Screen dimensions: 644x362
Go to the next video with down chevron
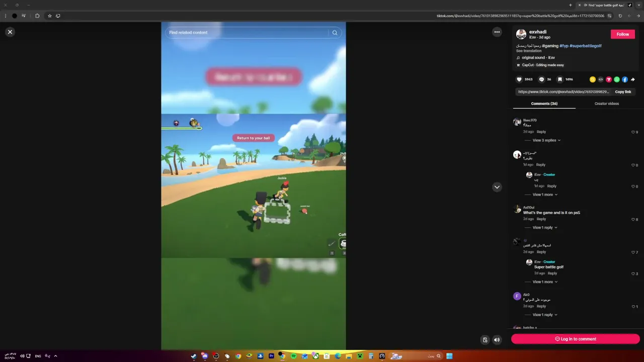point(497,187)
